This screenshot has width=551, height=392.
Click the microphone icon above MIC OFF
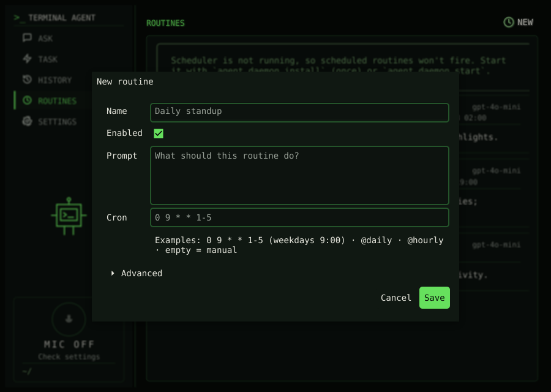coord(69,319)
